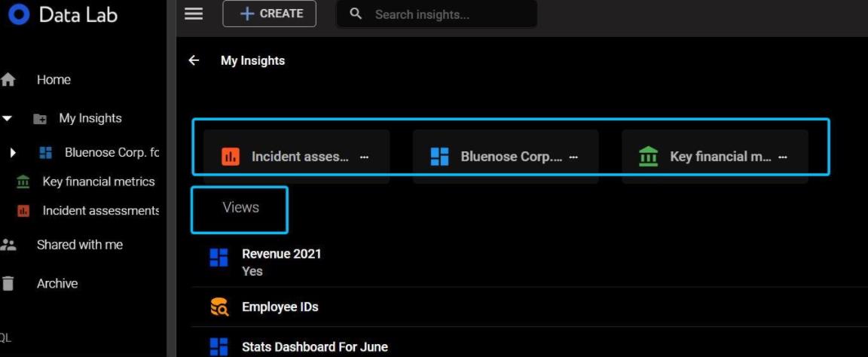Click the Key financial metrics sidebar icon
The height and width of the screenshot is (357, 868).
pos(23,182)
